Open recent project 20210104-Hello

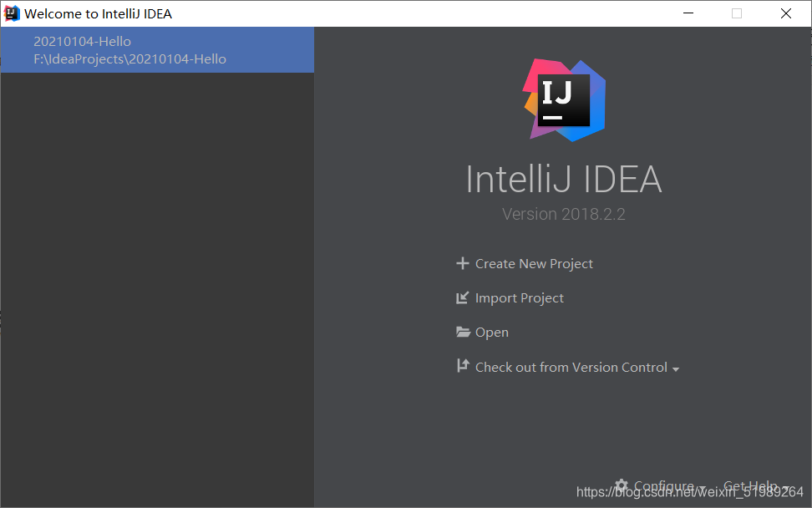(157, 49)
